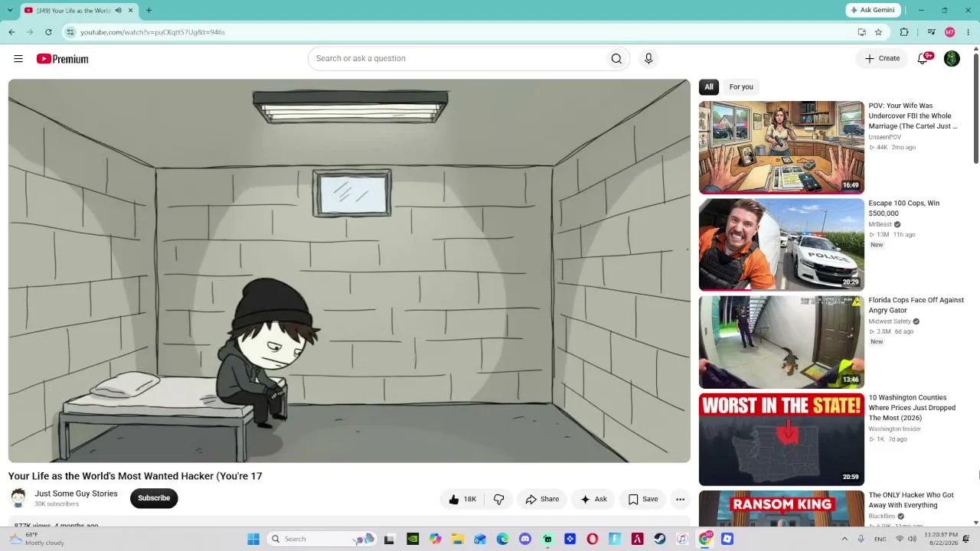The height and width of the screenshot is (551, 980).
Task: Open the YouTube account avatar menu
Action: click(952, 59)
